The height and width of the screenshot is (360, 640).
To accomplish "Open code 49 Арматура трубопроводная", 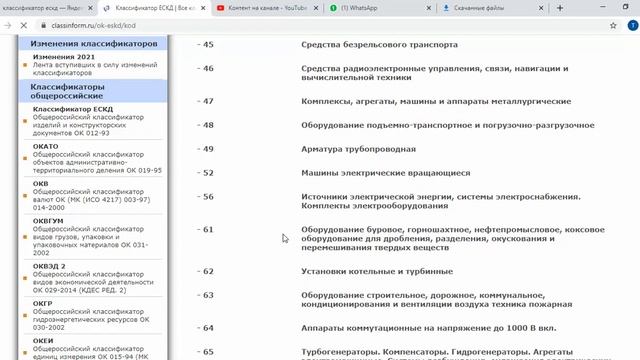I will (358, 149).
